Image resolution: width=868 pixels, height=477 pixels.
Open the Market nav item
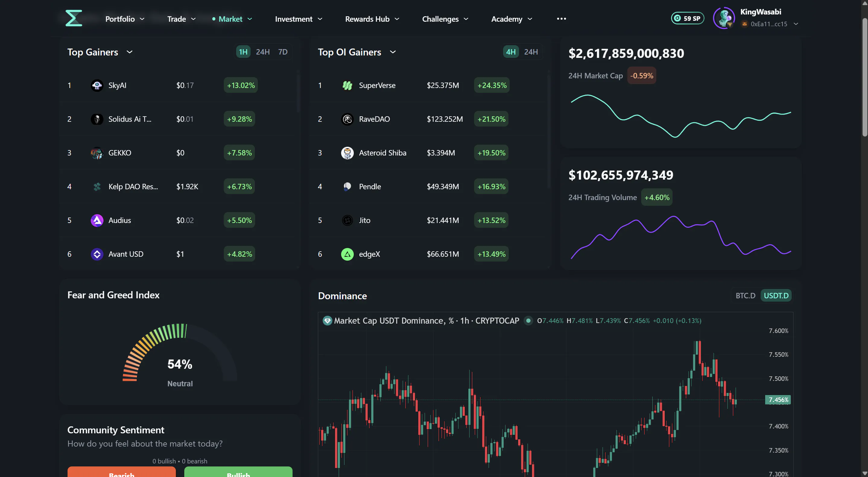coord(230,19)
